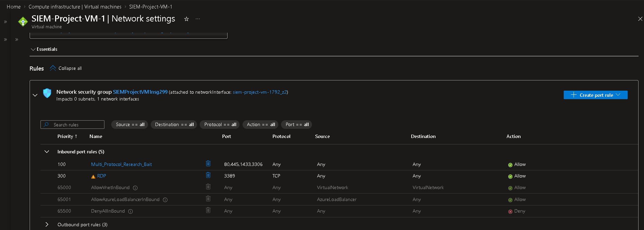Open the ellipsis more options menu
Viewport: 644px width, 230px height.
[198, 19]
